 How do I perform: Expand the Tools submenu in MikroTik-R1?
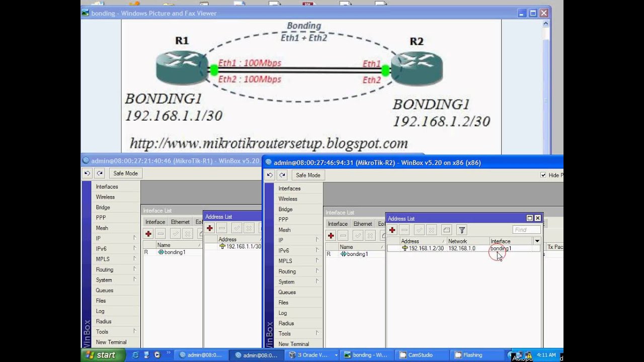click(134, 331)
